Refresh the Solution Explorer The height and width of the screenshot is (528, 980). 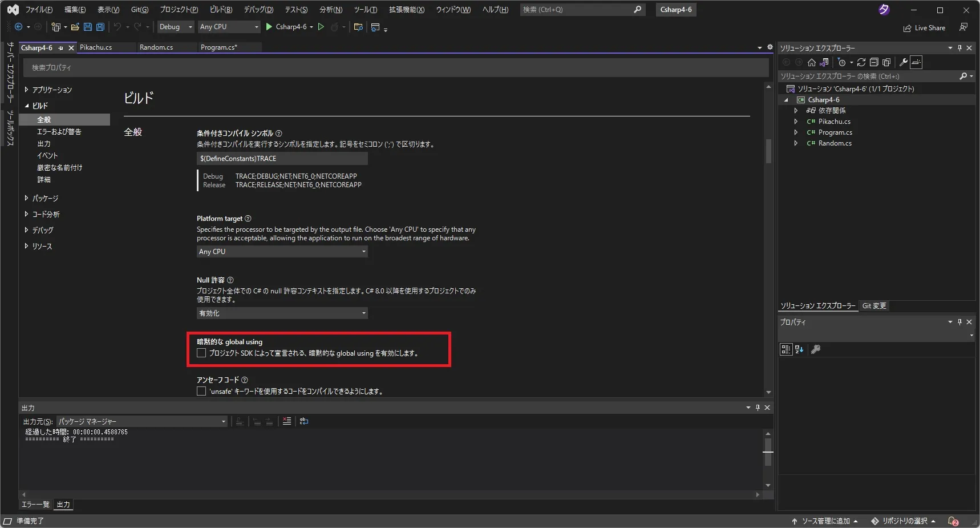(x=862, y=63)
